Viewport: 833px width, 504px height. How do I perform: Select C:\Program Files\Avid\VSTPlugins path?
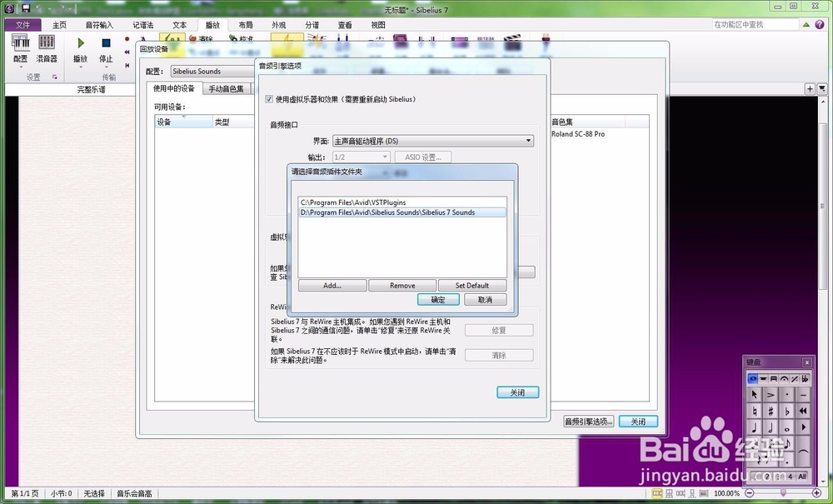coord(402,202)
